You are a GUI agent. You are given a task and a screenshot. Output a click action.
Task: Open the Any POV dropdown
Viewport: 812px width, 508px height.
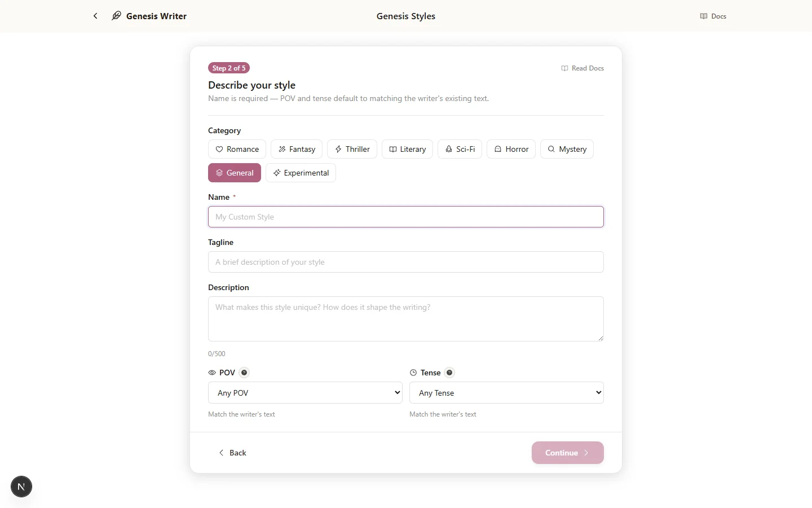[305, 392]
